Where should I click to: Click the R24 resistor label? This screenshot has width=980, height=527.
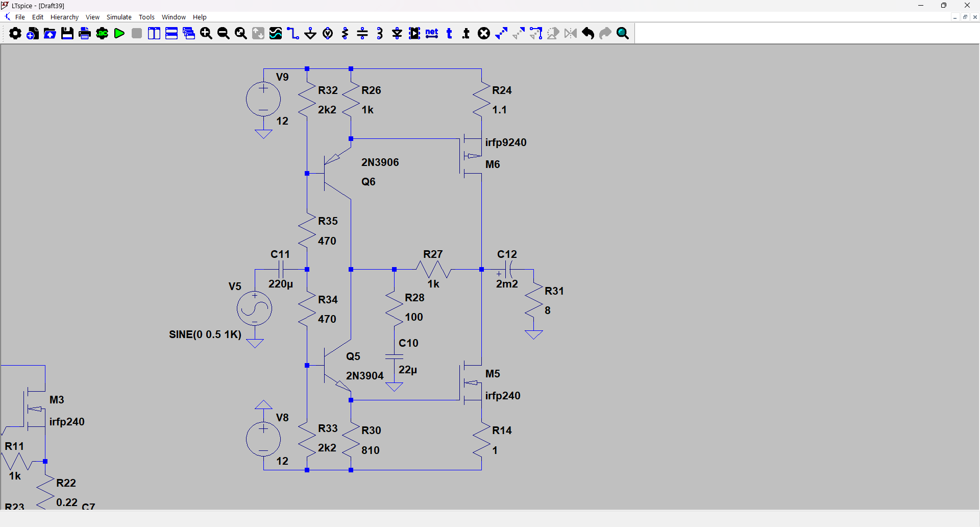coord(502,90)
